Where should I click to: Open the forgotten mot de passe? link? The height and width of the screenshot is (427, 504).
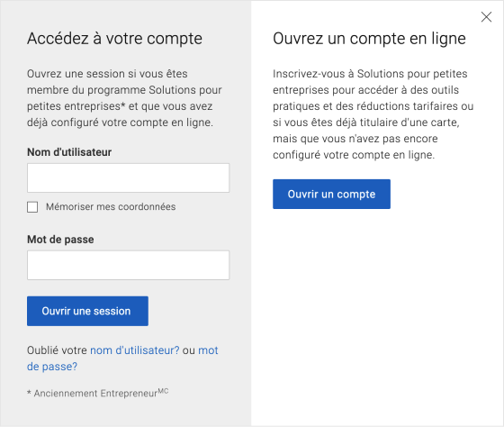122,359
